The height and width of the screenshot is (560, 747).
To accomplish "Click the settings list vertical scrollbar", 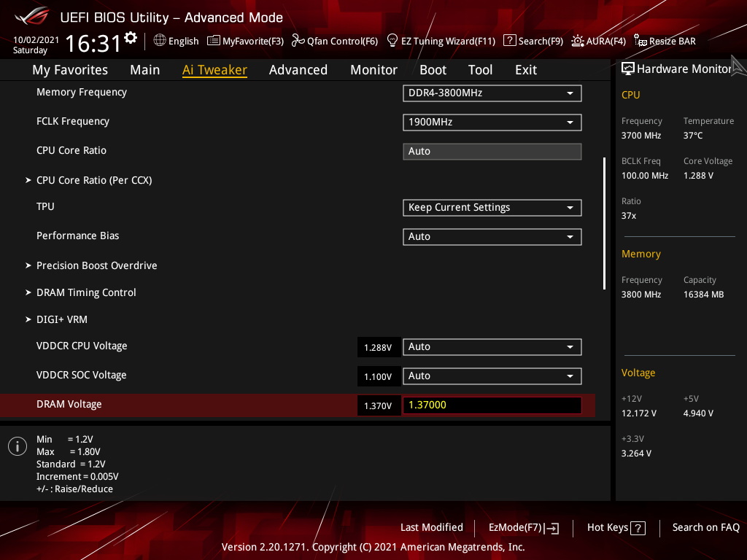I will point(605,223).
